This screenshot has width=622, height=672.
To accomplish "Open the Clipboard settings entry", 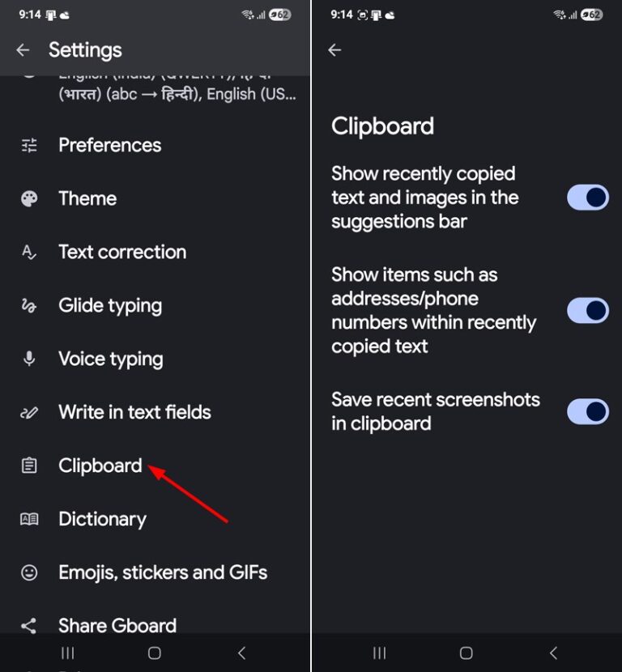I will (x=100, y=466).
